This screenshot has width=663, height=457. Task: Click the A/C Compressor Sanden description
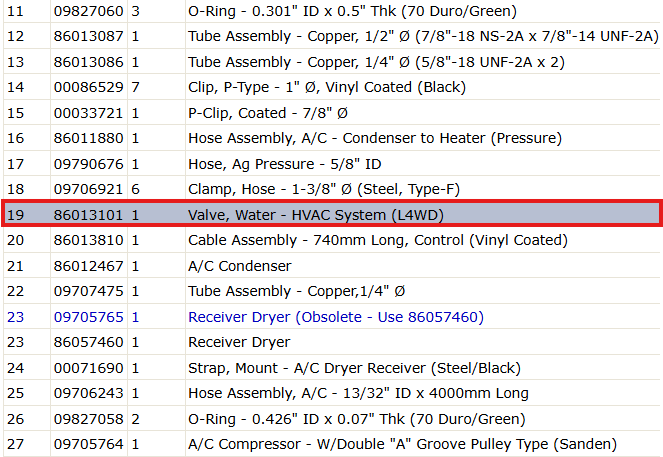pos(402,444)
